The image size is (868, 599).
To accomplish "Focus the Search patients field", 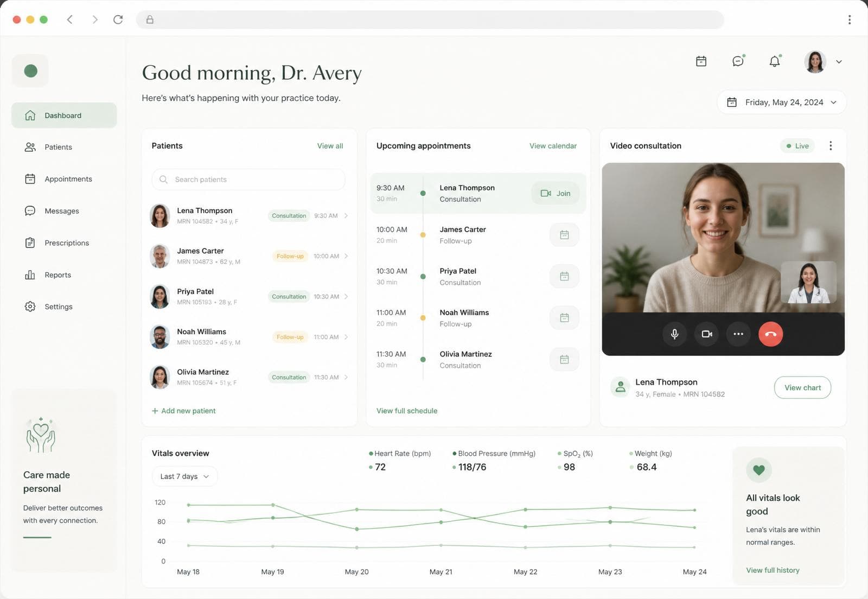I will (x=248, y=180).
